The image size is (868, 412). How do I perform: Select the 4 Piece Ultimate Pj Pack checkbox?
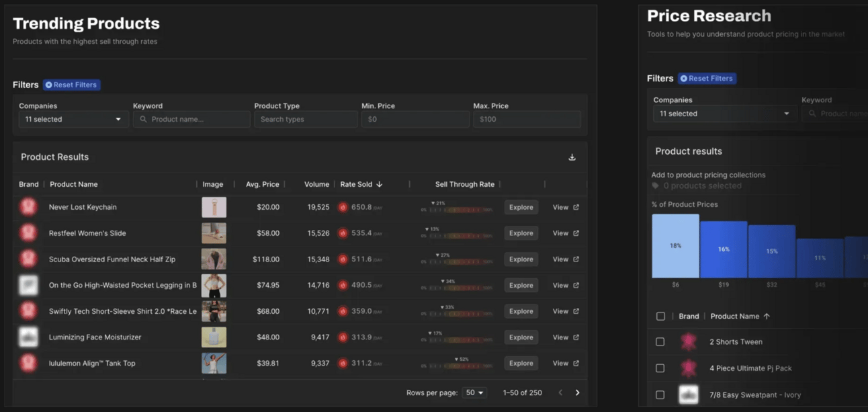pos(660,368)
